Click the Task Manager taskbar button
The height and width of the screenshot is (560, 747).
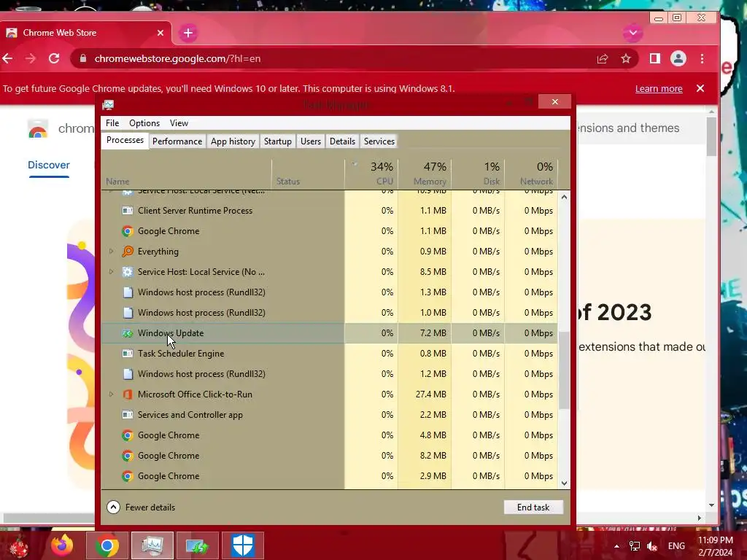point(152,545)
